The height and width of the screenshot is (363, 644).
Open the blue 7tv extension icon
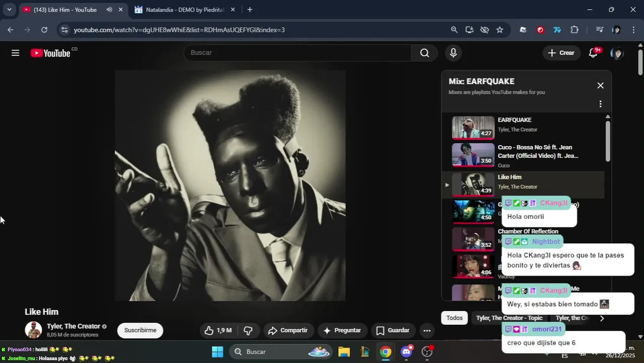tap(557, 30)
